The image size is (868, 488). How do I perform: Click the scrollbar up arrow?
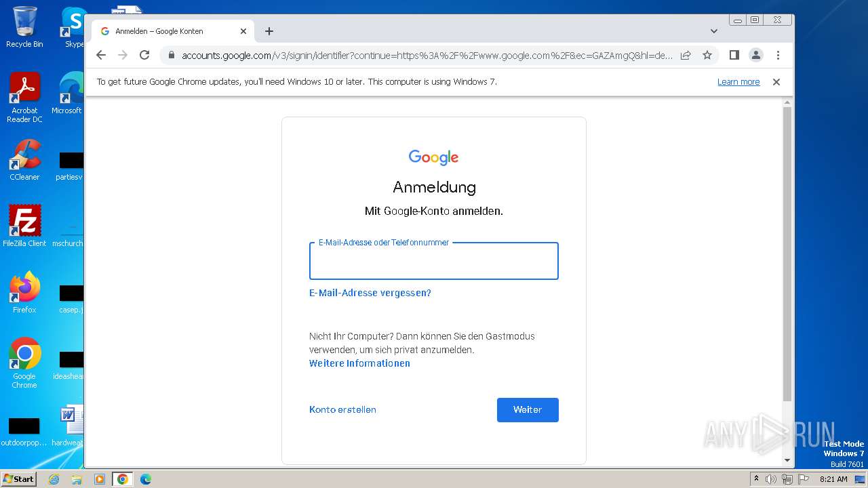(x=787, y=102)
